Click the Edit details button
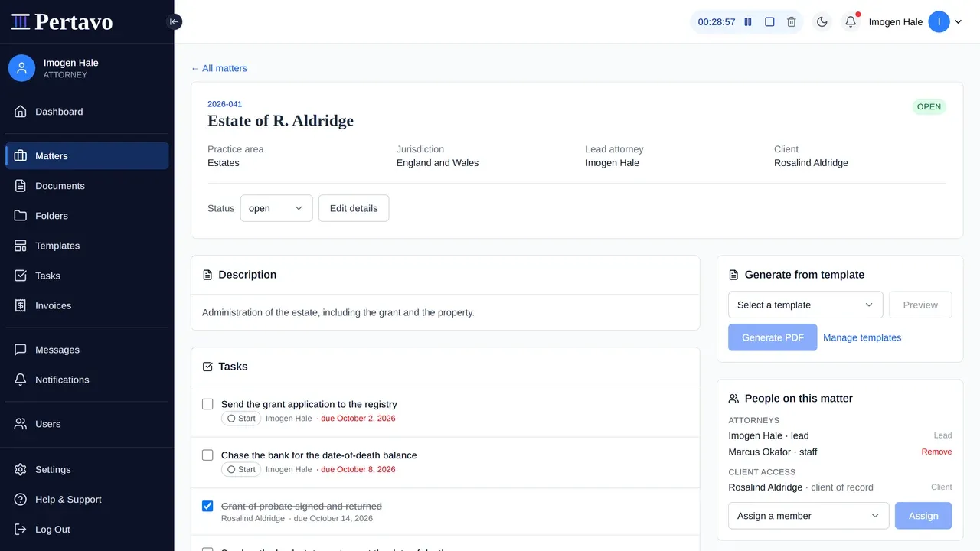980x551 pixels. point(354,208)
